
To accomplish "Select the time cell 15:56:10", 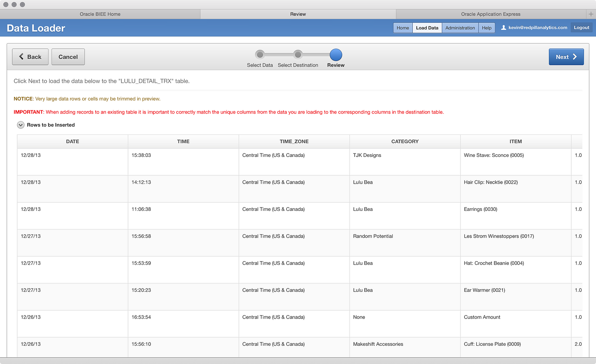I will click(x=183, y=348).
